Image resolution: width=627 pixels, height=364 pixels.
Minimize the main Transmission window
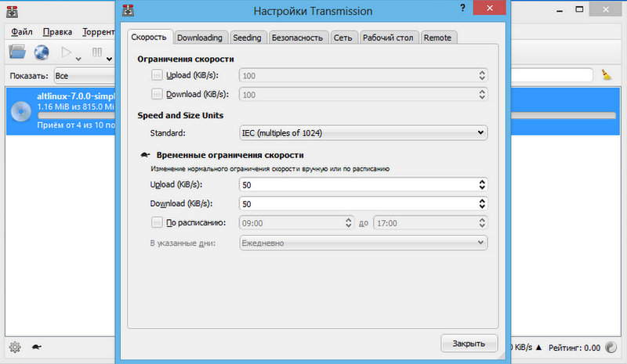(560, 10)
